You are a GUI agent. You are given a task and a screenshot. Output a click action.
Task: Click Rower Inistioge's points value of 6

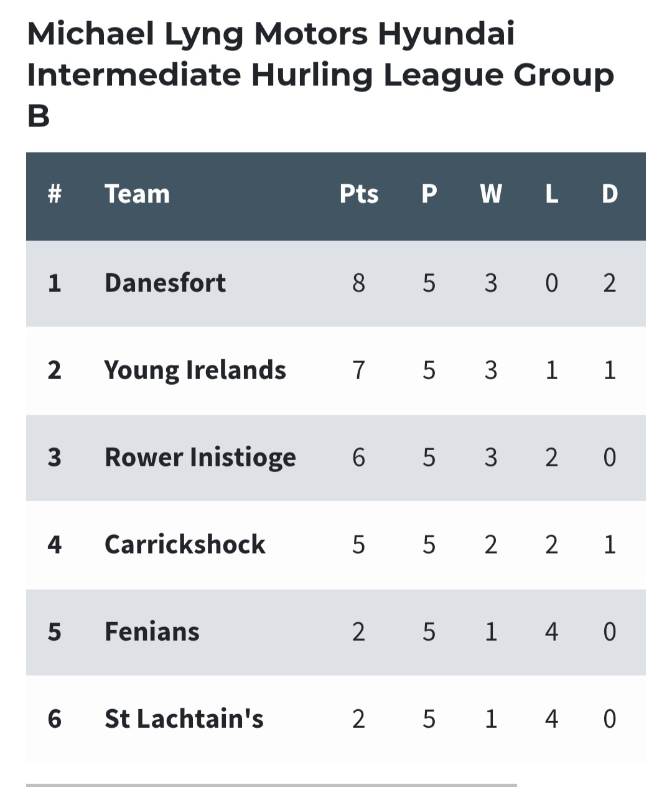[359, 458]
